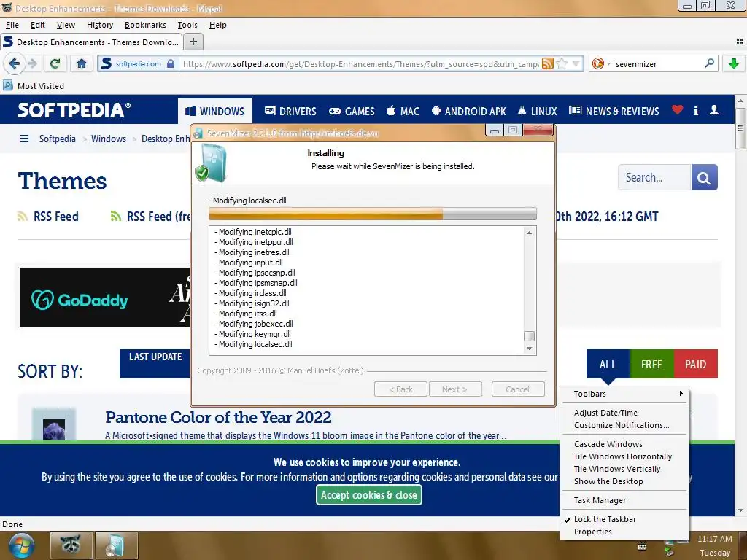Open the browser Home button
747x560 pixels.
pyautogui.click(x=82, y=63)
